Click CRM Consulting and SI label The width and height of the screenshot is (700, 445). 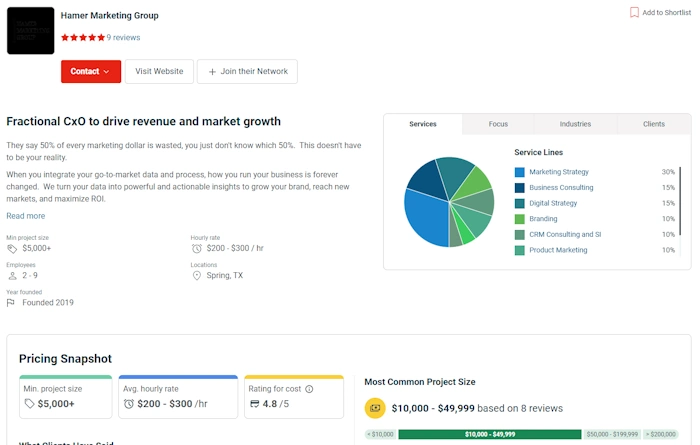(x=565, y=234)
